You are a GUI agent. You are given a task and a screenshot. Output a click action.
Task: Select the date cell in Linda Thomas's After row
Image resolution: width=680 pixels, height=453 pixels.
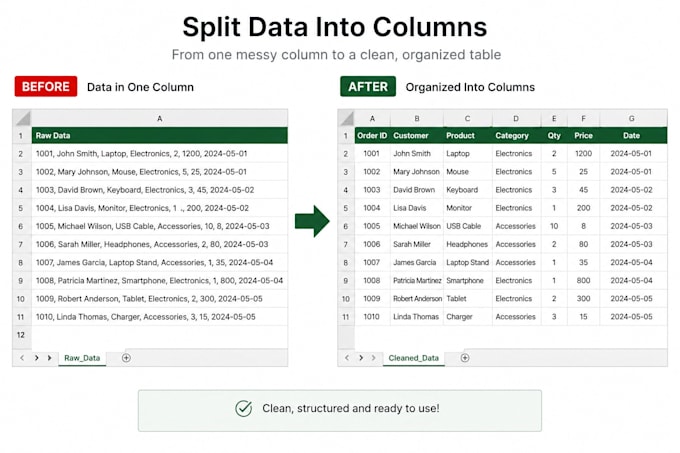[632, 317]
